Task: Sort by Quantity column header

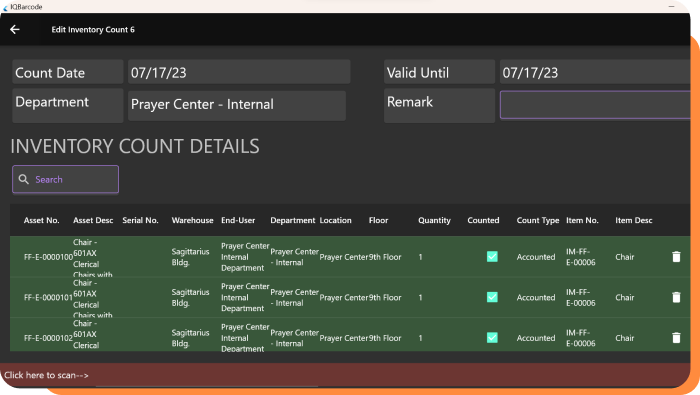Action: click(434, 220)
